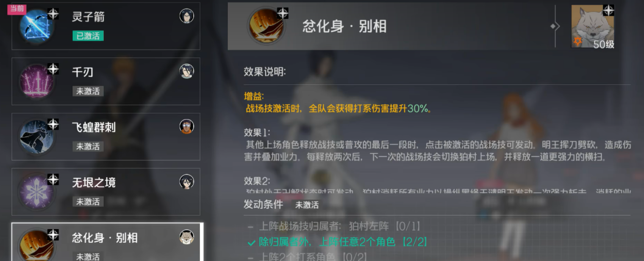644x261 pixels.
Task: Click the large 忿化身·别相 header icon
Action: 266,26
